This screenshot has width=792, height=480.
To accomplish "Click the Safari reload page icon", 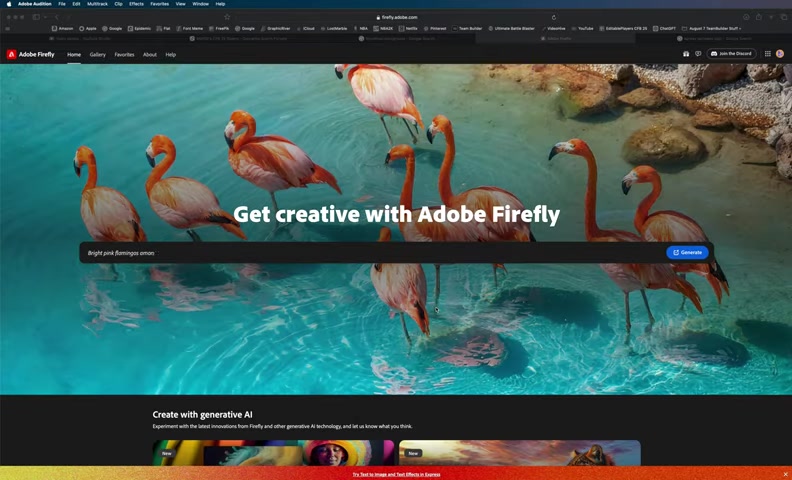I will pos(554,17).
